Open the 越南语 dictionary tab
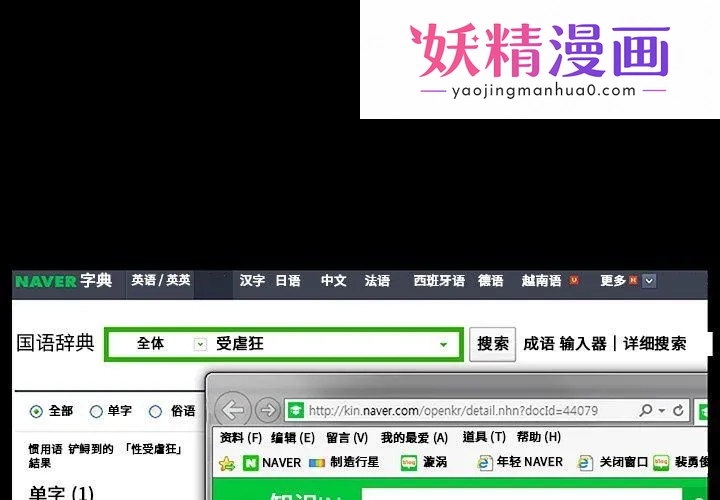Screen dimensions: 720x500 pyautogui.click(x=541, y=281)
